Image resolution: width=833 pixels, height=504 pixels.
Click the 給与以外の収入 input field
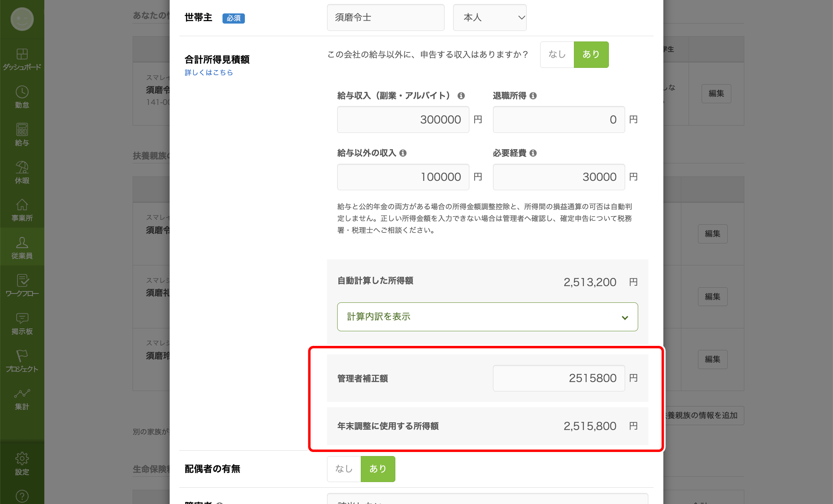click(403, 177)
